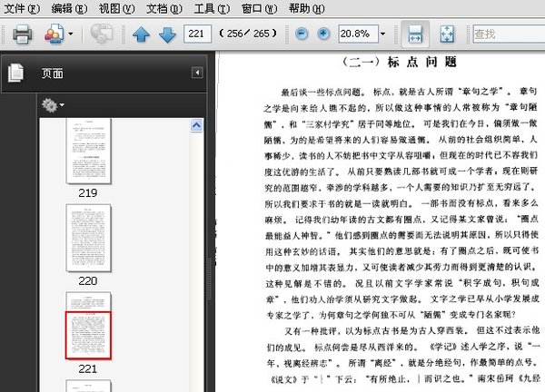Click the create PDF icon

click(53, 34)
